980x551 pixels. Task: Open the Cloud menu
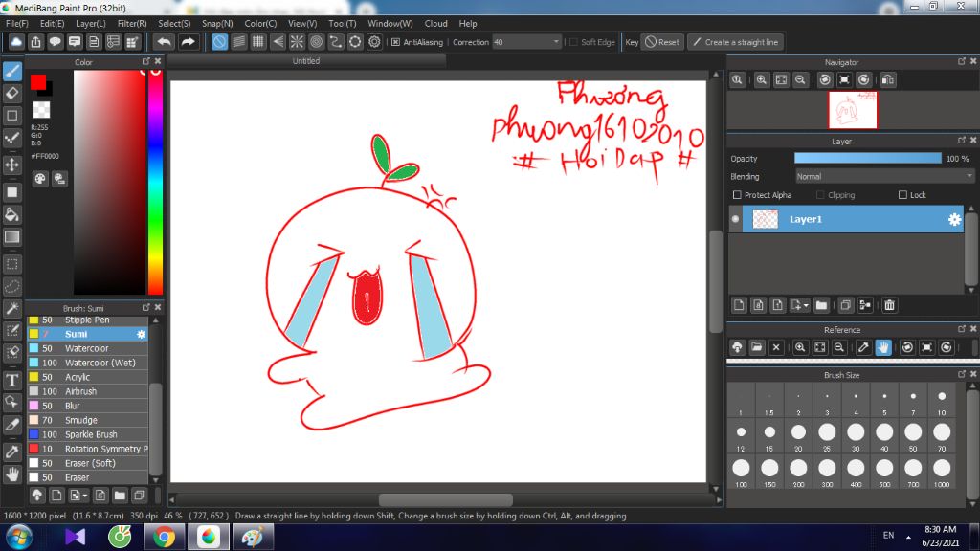pyautogui.click(x=435, y=23)
